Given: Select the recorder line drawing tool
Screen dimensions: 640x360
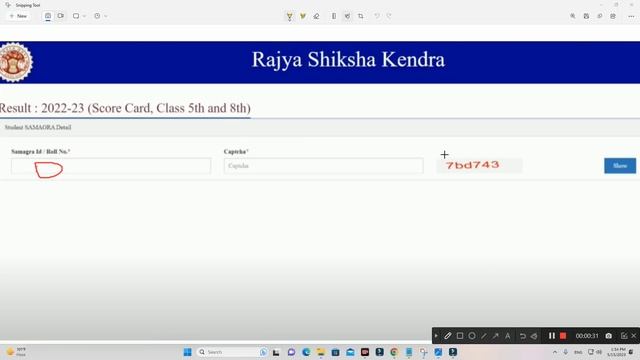Looking at the screenshot, I should [x=484, y=336].
